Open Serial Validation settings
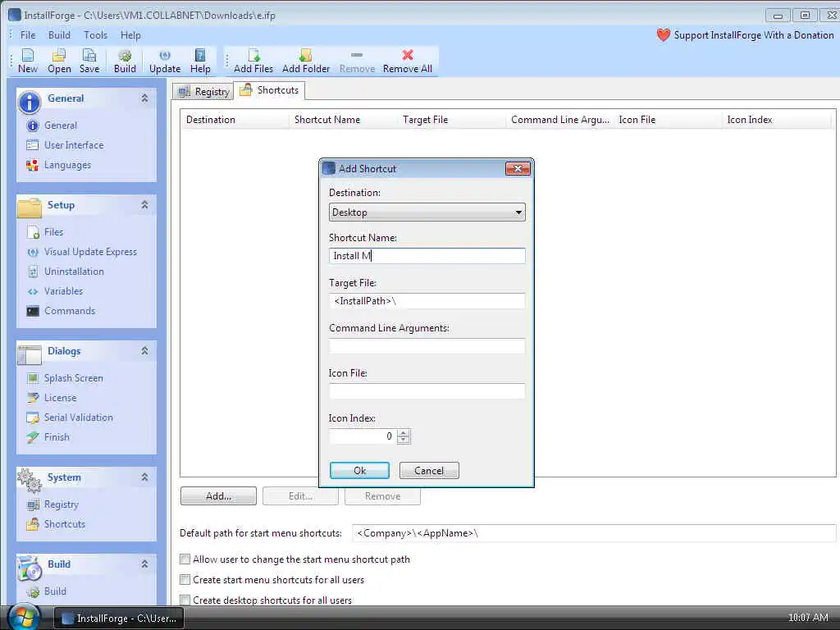 pos(70,418)
